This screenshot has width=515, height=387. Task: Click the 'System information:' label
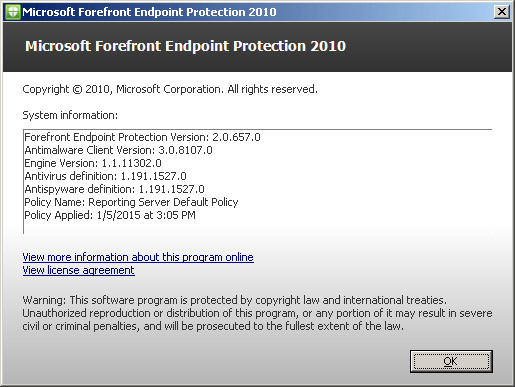point(70,115)
